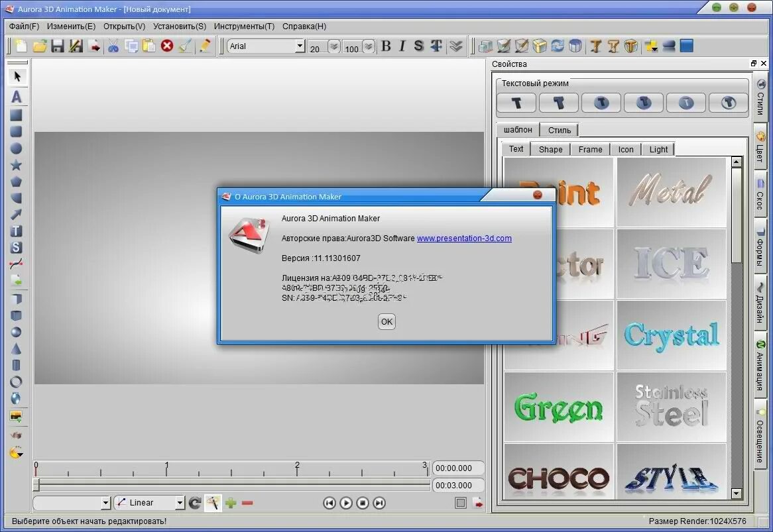The width and height of the screenshot is (773, 532).
Task: Click the Paste clipboard icon
Action: [x=149, y=46]
